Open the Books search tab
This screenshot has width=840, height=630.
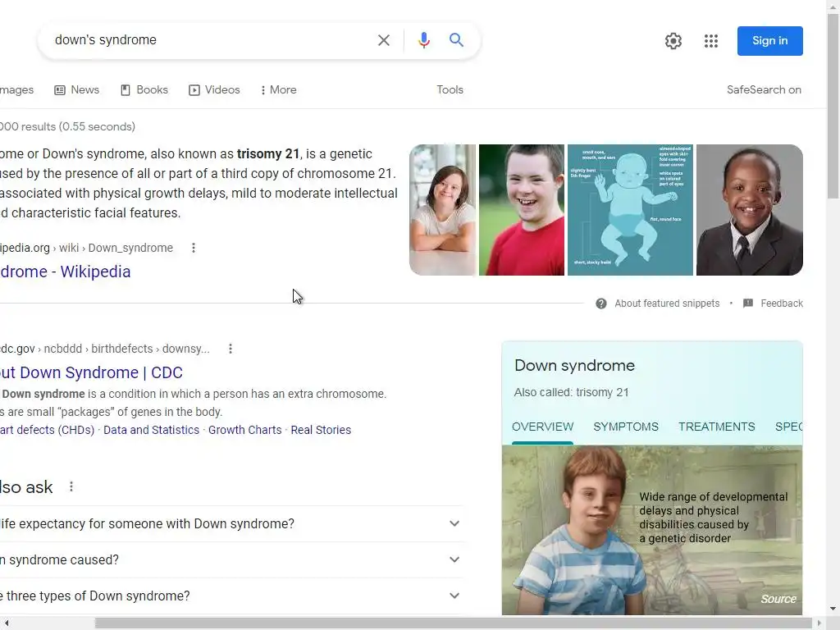coord(144,90)
